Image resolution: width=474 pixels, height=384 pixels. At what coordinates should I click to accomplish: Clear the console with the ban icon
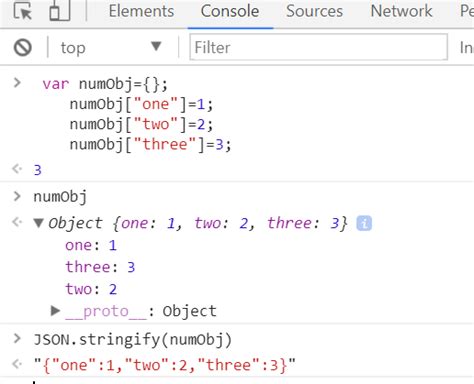point(23,48)
